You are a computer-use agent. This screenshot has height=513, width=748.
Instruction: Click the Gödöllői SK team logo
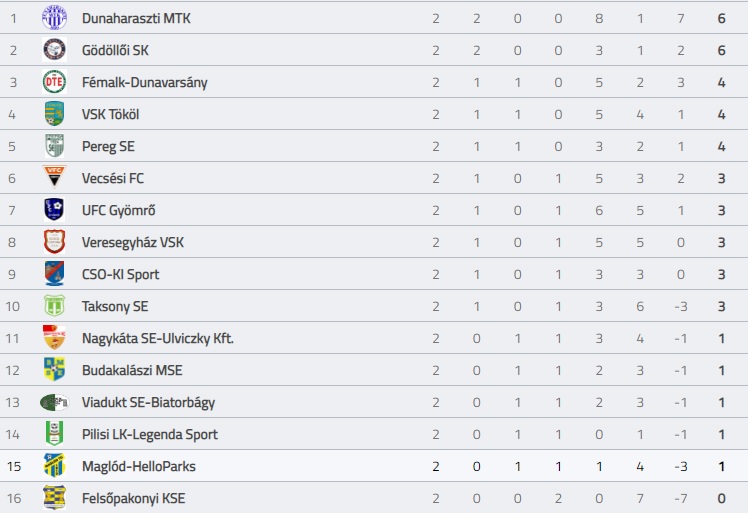(x=54, y=50)
